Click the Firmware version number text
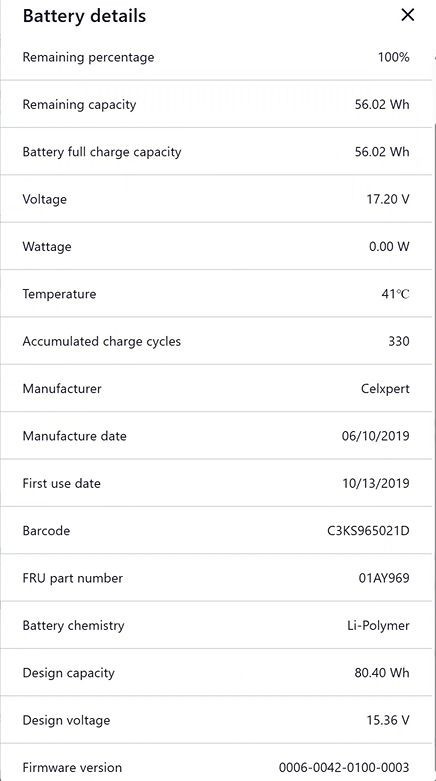This screenshot has height=781, width=436. pyautogui.click(x=344, y=768)
